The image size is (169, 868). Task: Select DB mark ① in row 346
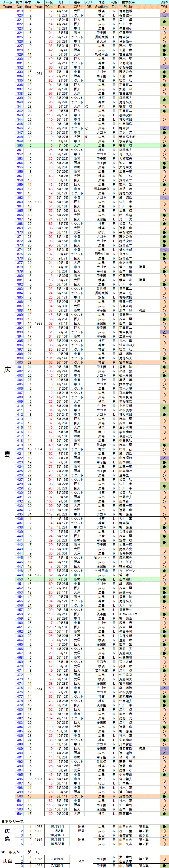[87, 128]
